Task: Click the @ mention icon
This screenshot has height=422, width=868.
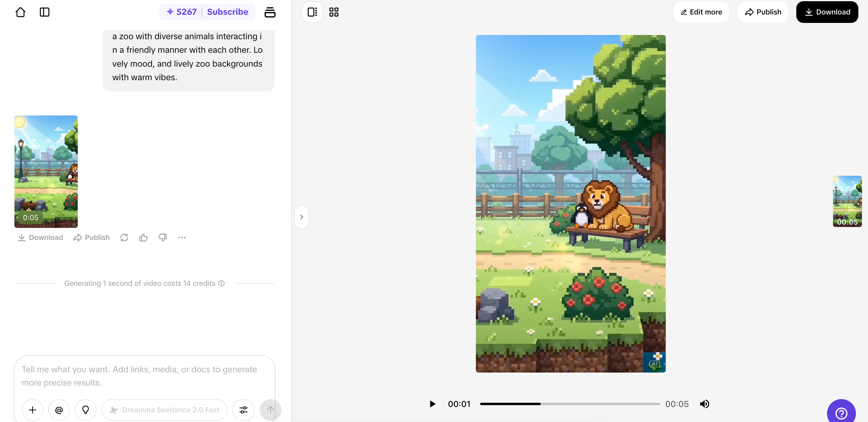Action: (59, 410)
